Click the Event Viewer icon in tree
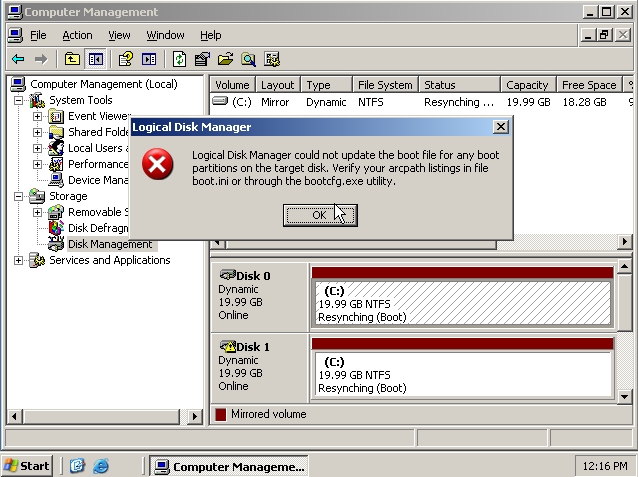638x477 pixels. [56, 116]
